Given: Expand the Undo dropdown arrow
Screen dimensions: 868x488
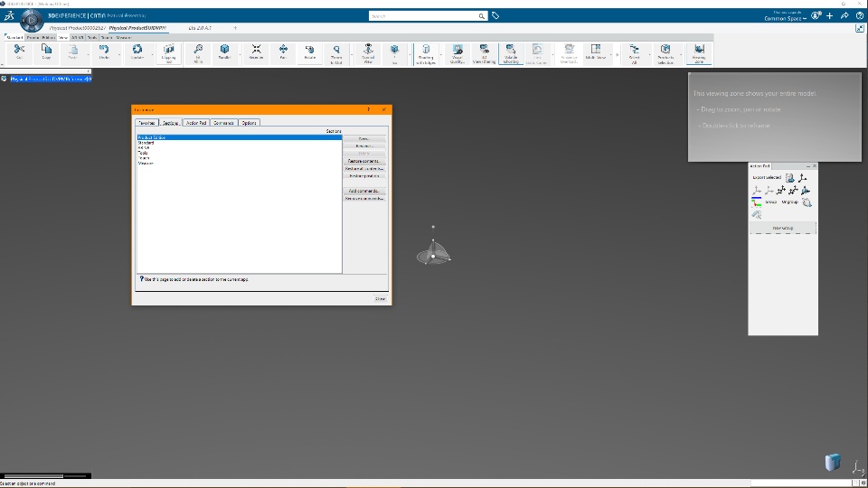Looking at the screenshot, I should pos(119,54).
